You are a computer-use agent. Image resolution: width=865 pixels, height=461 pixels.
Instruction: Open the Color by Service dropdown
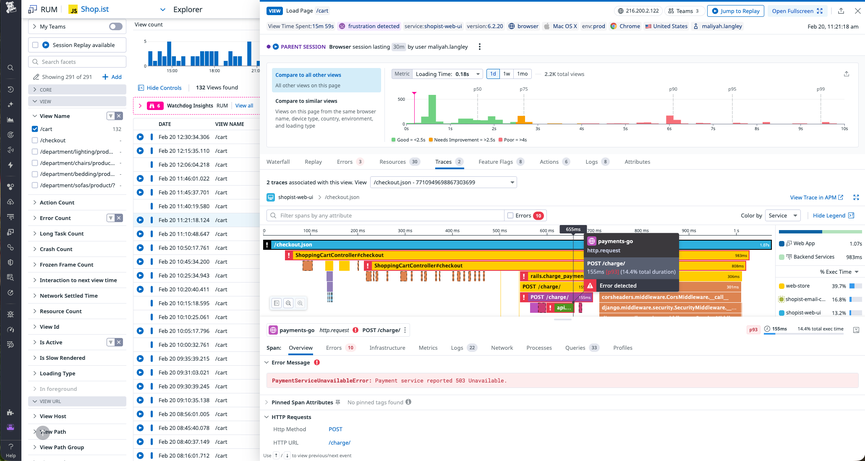click(783, 216)
